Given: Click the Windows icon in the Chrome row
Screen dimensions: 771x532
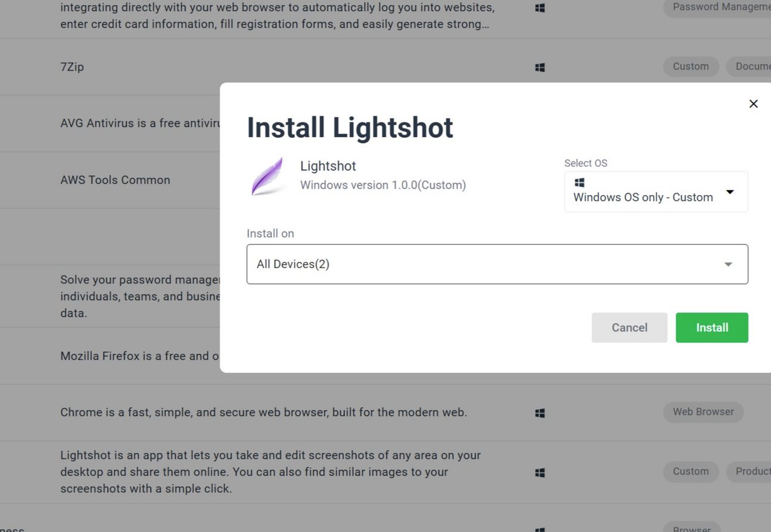Looking at the screenshot, I should 540,413.
